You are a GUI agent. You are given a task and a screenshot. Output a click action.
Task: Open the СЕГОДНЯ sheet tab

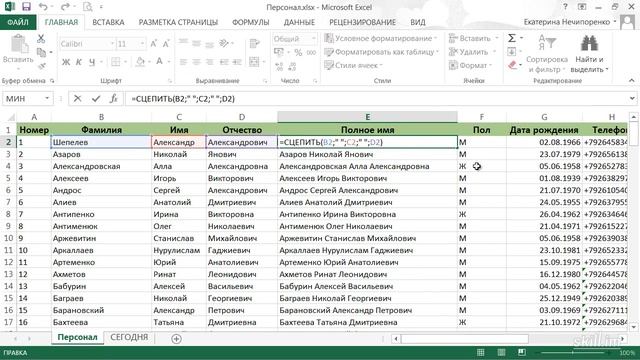coord(129,337)
